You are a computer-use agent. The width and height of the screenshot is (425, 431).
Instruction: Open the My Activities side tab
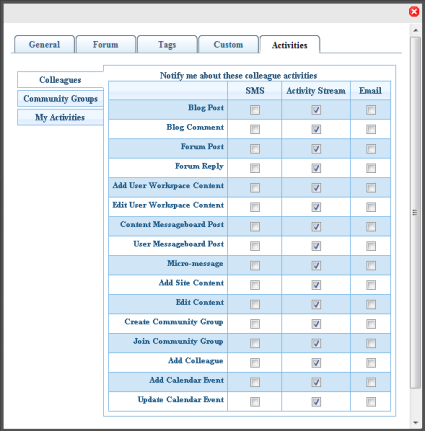coord(60,117)
